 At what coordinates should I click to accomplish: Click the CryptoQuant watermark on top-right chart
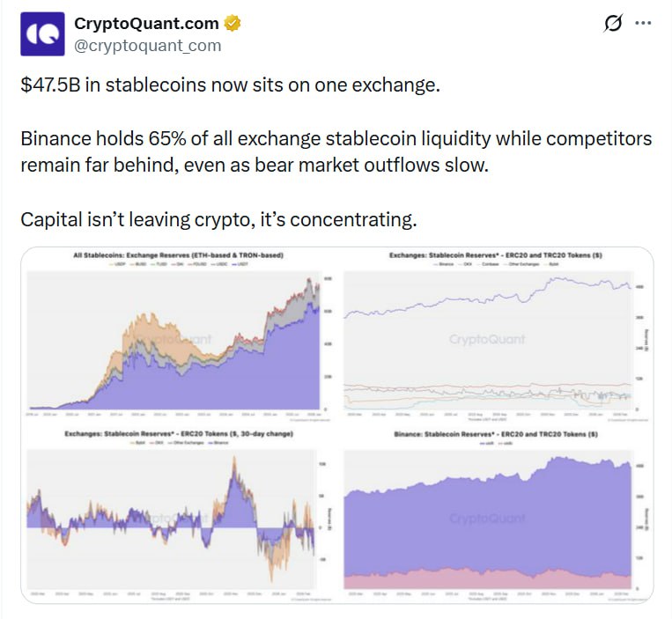pos(487,339)
